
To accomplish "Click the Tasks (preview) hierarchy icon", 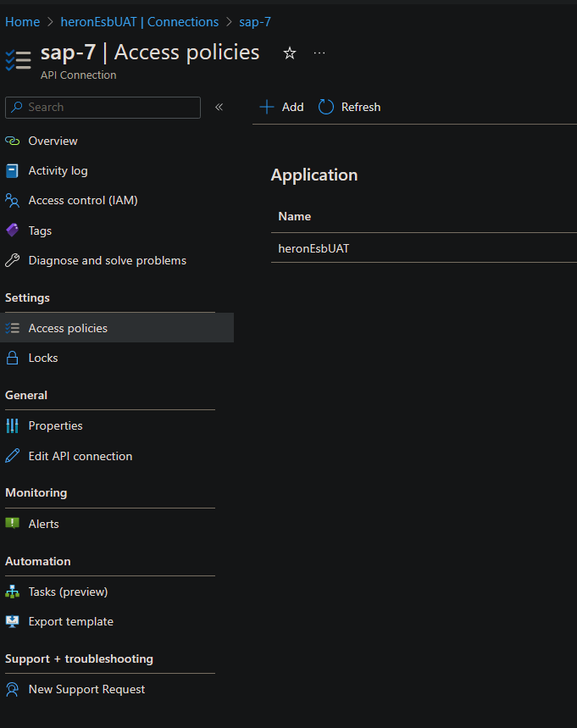I will click(13, 592).
